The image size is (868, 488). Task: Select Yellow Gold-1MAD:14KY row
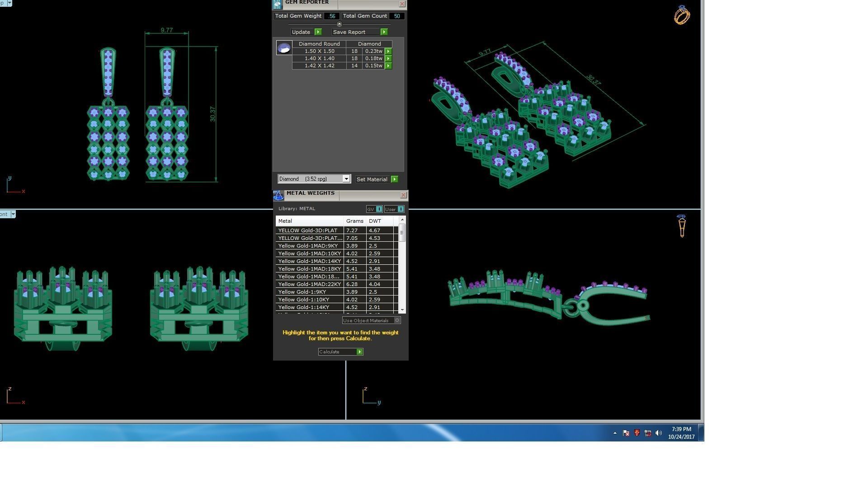click(310, 261)
